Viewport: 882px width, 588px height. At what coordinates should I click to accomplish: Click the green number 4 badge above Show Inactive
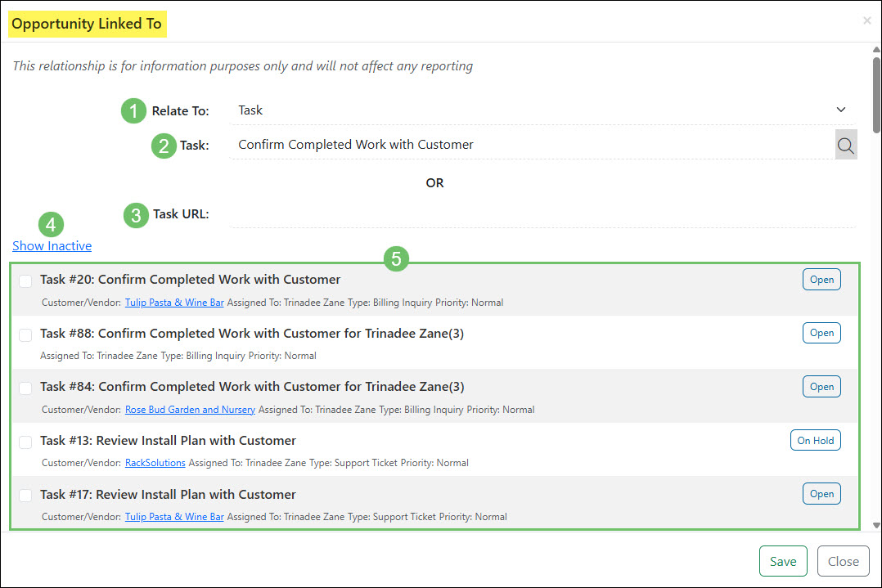pyautogui.click(x=51, y=224)
